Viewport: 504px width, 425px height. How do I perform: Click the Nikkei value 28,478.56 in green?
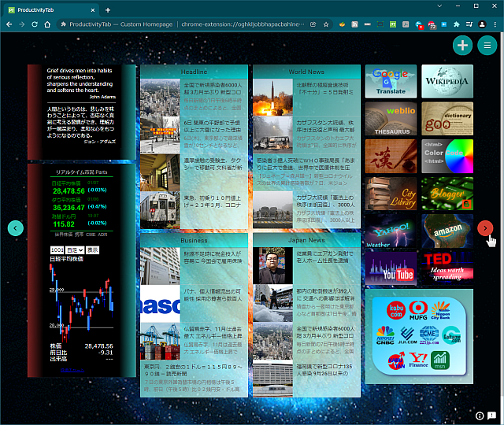pos(69,191)
